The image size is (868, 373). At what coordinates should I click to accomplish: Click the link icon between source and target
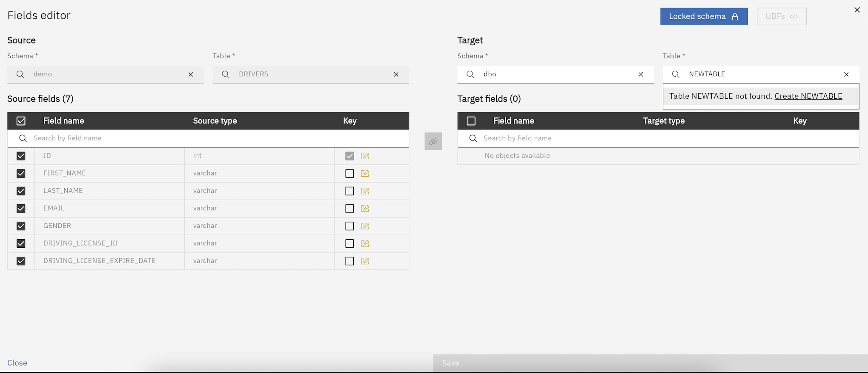pos(433,141)
